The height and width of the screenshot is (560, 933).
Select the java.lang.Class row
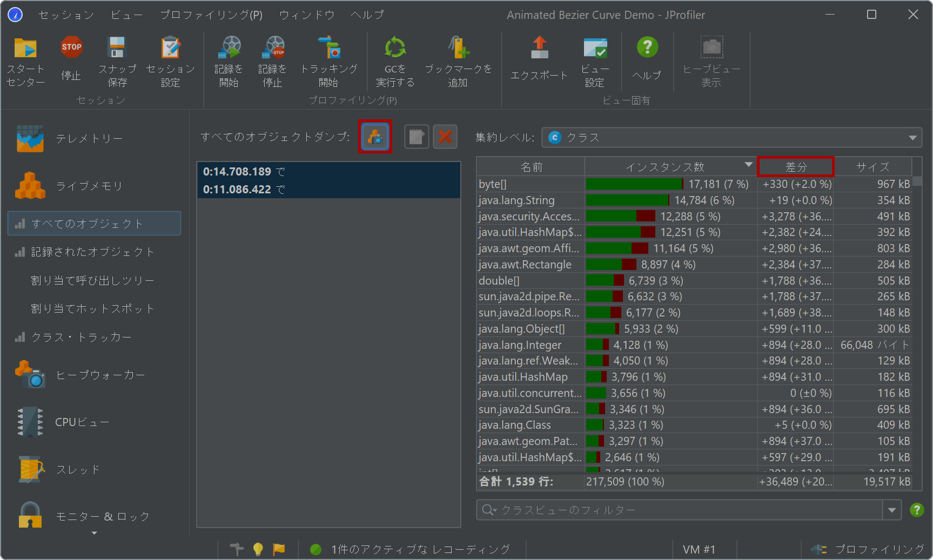694,425
